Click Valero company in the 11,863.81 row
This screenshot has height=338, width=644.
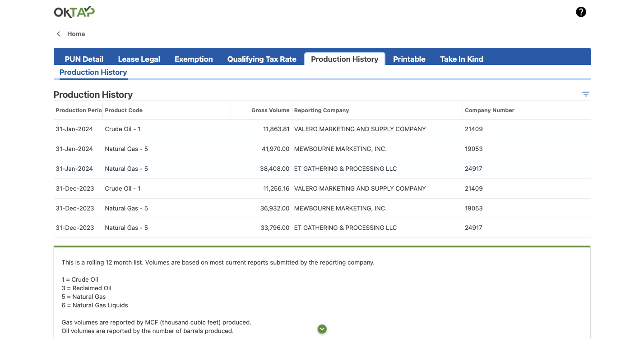360,129
